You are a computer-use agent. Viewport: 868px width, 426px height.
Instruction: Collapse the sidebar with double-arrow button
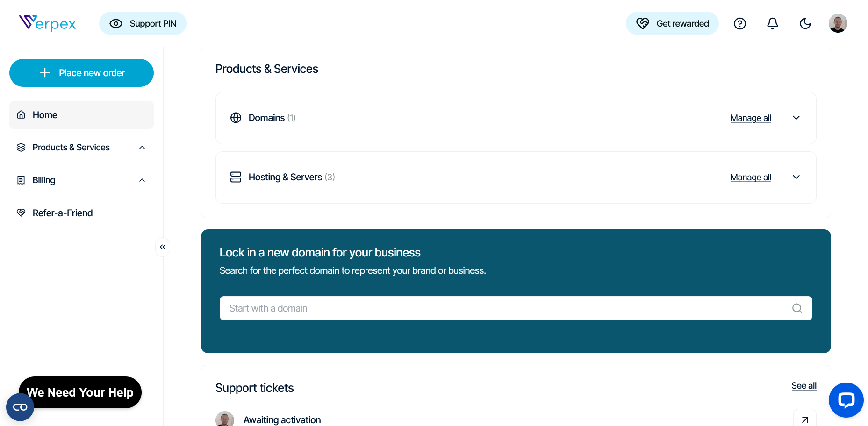tap(163, 247)
